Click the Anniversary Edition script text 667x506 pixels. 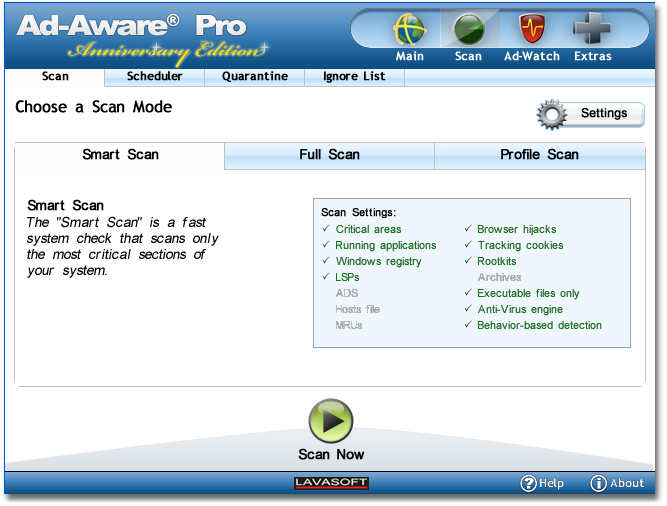[x=168, y=52]
